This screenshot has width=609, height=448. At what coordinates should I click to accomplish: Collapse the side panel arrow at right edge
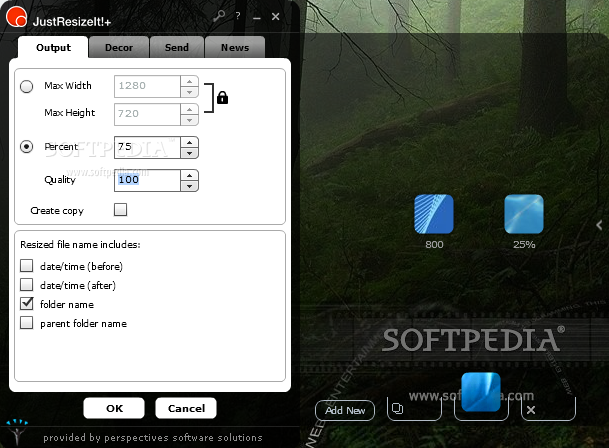tap(599, 225)
